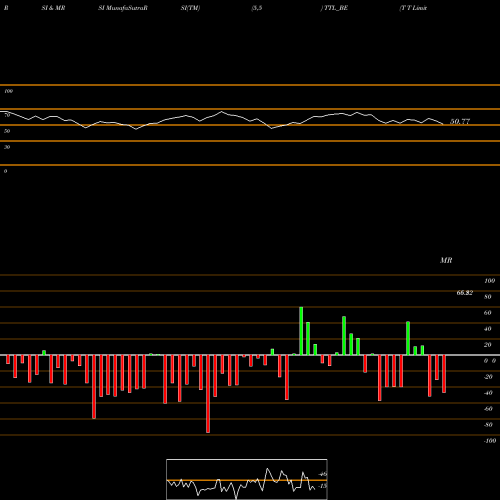Click the TTL_BE symbol text in header

pos(336,8)
